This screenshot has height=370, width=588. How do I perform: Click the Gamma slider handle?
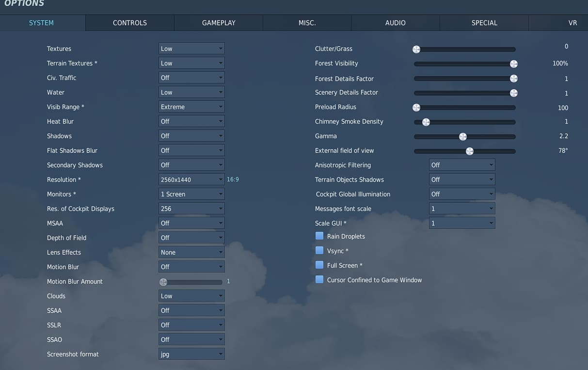(x=462, y=137)
